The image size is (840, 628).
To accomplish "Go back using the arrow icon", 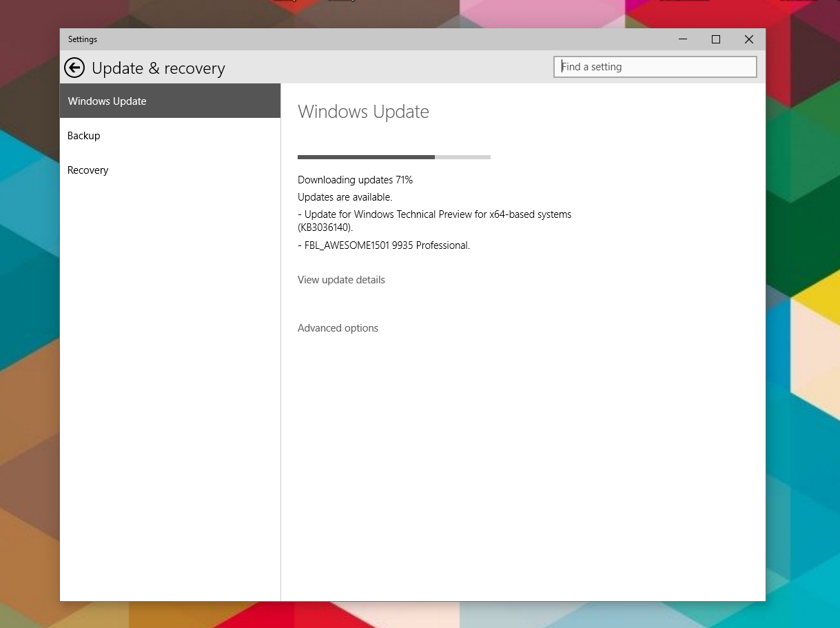I will 74,68.
